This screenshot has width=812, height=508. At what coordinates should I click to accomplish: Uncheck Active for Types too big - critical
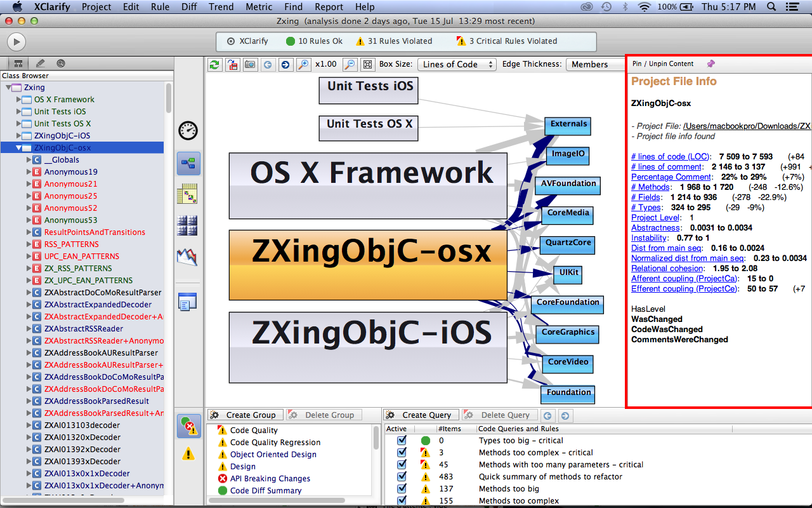point(401,440)
